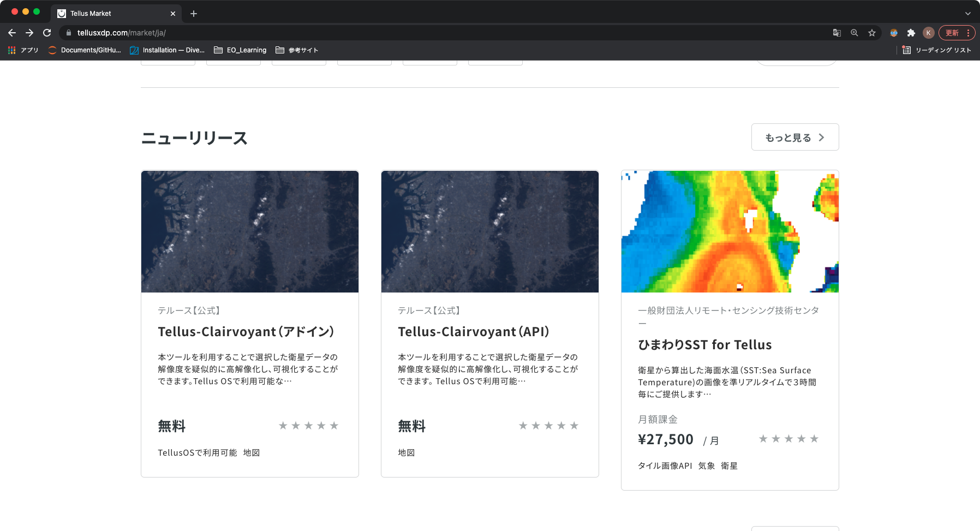Click star rating on Tellus-Clairvoyant (API) card
980x531 pixels.
coord(548,426)
